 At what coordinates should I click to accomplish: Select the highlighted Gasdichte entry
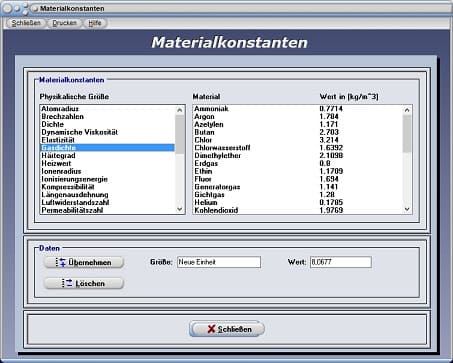coord(107,148)
